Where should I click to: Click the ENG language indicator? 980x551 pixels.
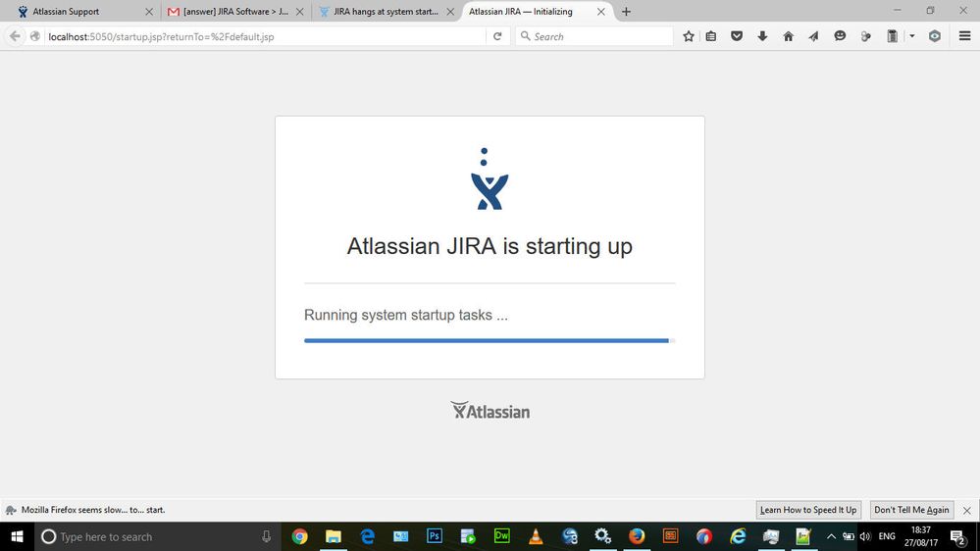(886, 536)
